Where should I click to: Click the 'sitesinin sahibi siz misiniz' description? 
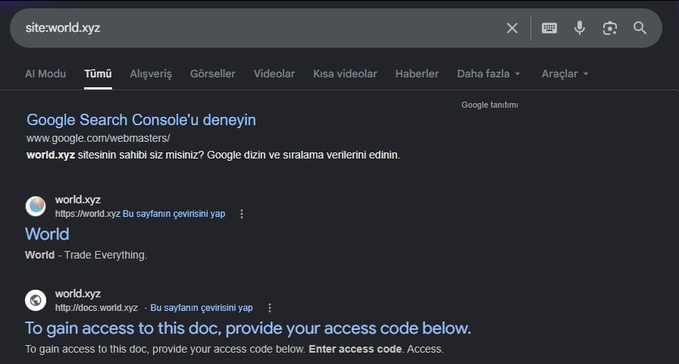pyautogui.click(x=213, y=155)
